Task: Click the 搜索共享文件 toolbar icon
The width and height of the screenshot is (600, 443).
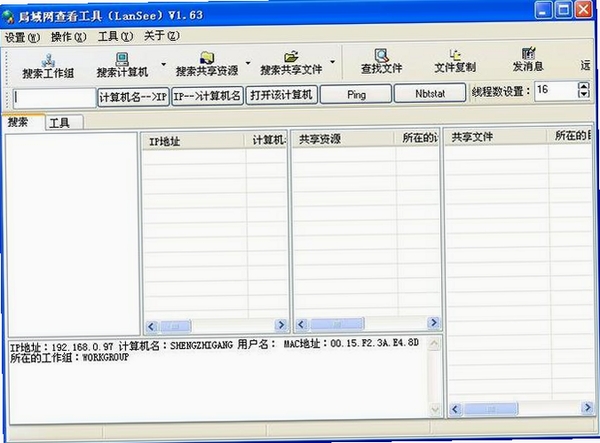Action: (291, 57)
